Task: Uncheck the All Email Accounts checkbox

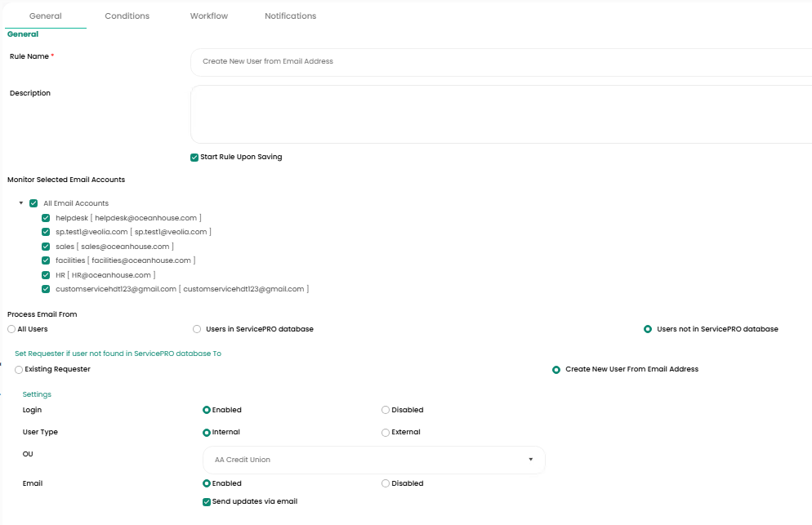Action: [33, 203]
